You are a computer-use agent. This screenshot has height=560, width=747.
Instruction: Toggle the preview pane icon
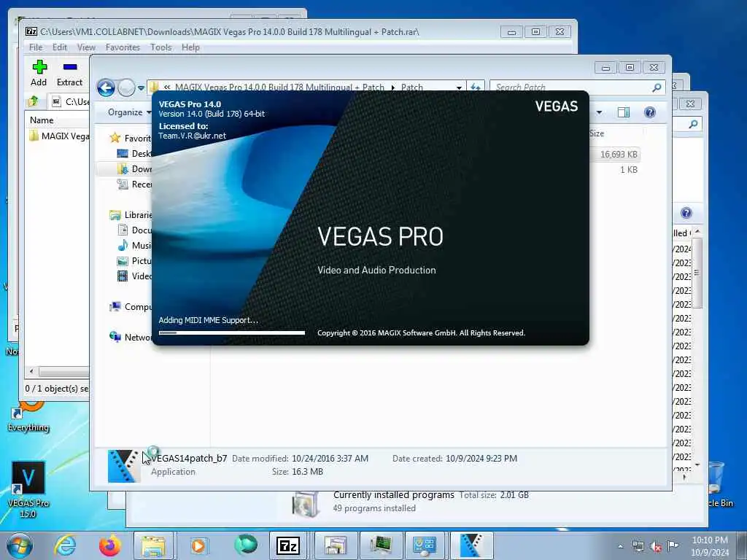[624, 112]
